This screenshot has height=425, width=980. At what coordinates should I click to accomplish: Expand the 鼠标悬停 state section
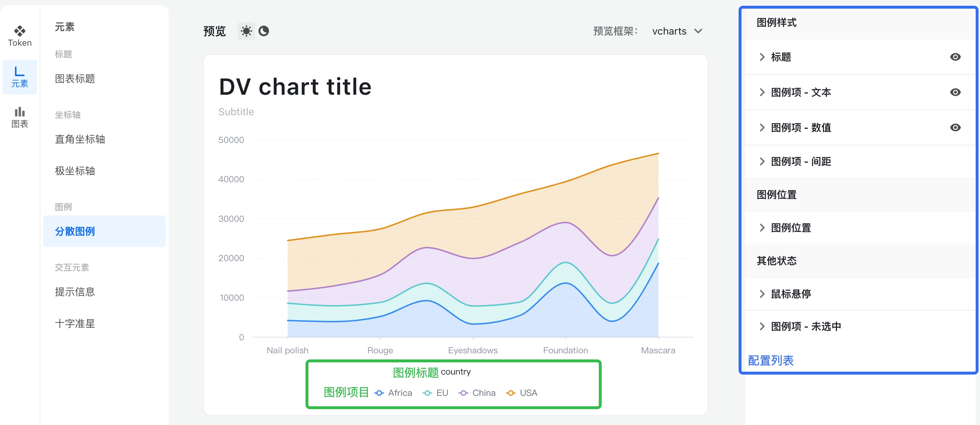tap(790, 294)
